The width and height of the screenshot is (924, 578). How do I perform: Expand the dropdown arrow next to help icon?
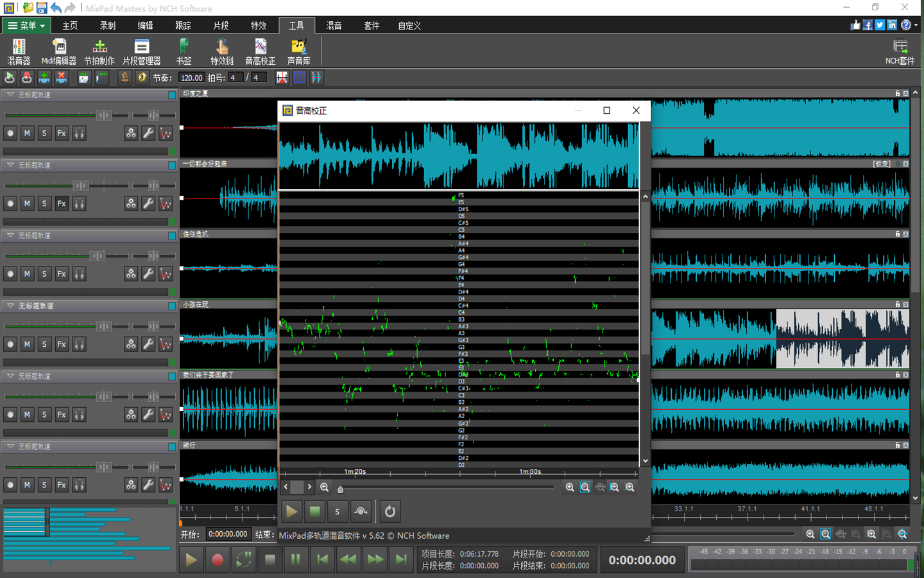(x=916, y=25)
